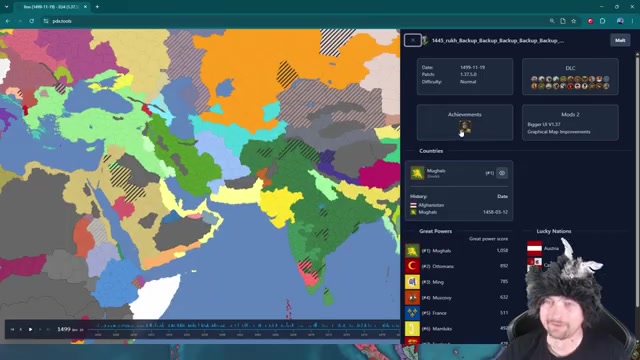Screen dimensions: 640x360
Task: Open a new browser tab
Action: pos(97,7)
